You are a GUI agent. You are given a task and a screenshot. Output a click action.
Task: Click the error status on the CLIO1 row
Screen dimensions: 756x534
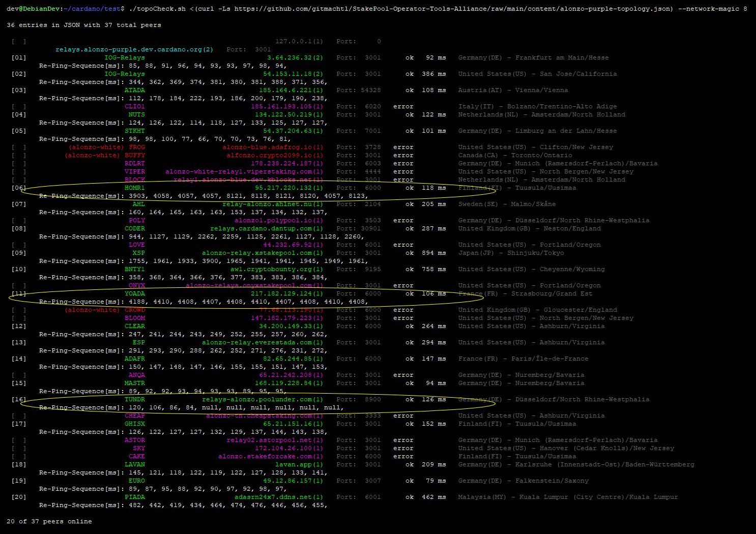click(403, 106)
